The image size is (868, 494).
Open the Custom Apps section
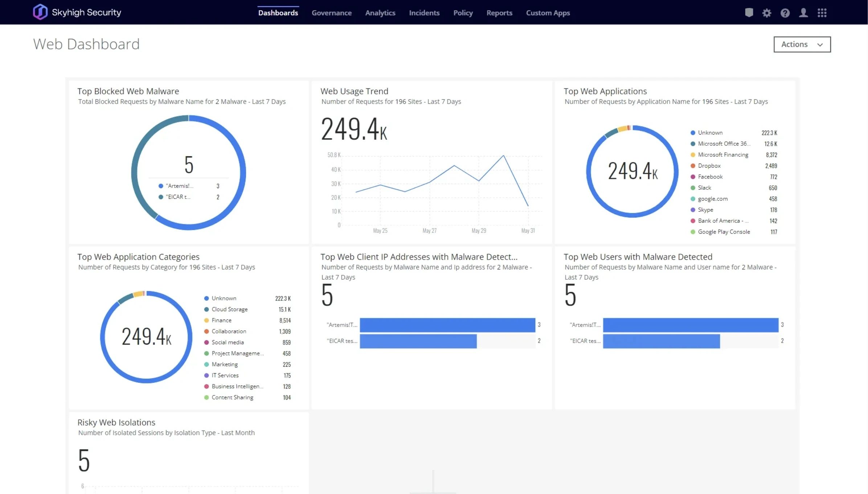coord(548,13)
